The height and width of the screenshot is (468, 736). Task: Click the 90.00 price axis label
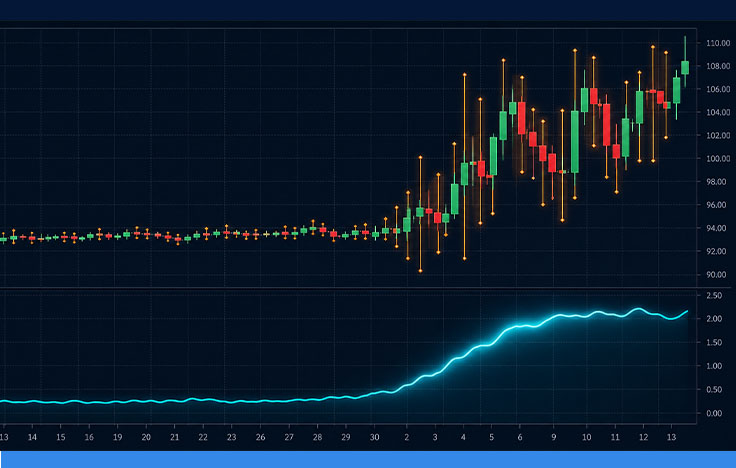[x=718, y=275]
